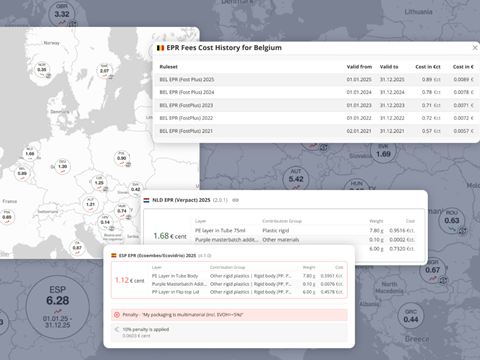Image resolution: width=480 pixels, height=360 pixels.
Task: Click the DEU 1.39 marker on map
Action: 62,166
